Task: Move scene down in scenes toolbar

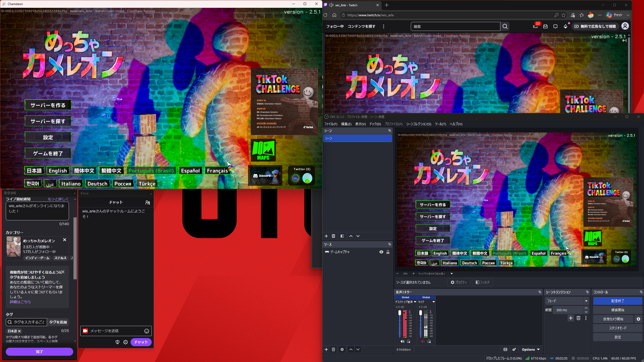Action: (x=358, y=236)
